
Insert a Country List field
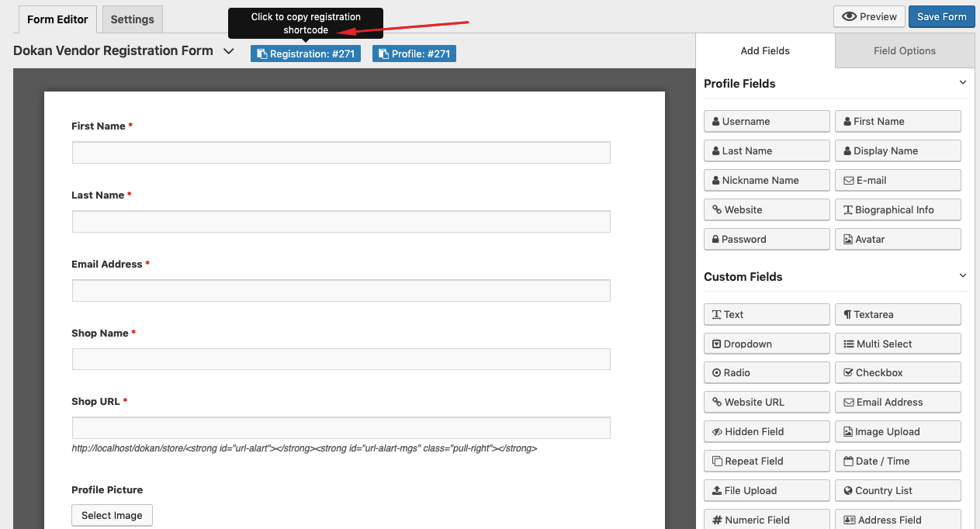(898, 490)
